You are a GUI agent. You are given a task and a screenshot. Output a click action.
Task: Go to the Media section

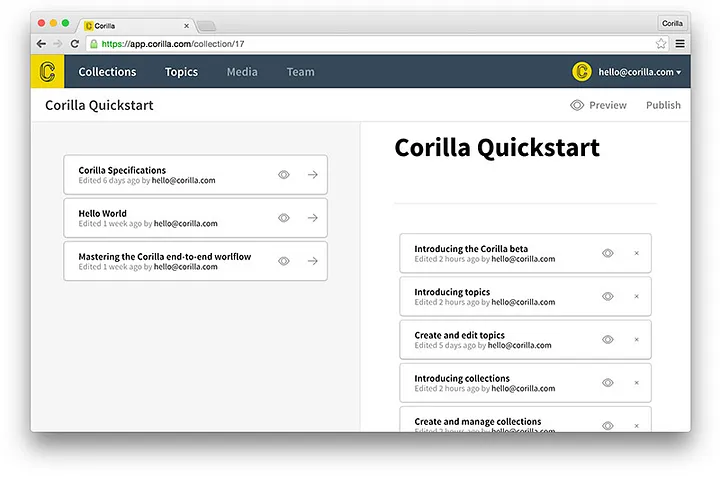click(x=242, y=72)
